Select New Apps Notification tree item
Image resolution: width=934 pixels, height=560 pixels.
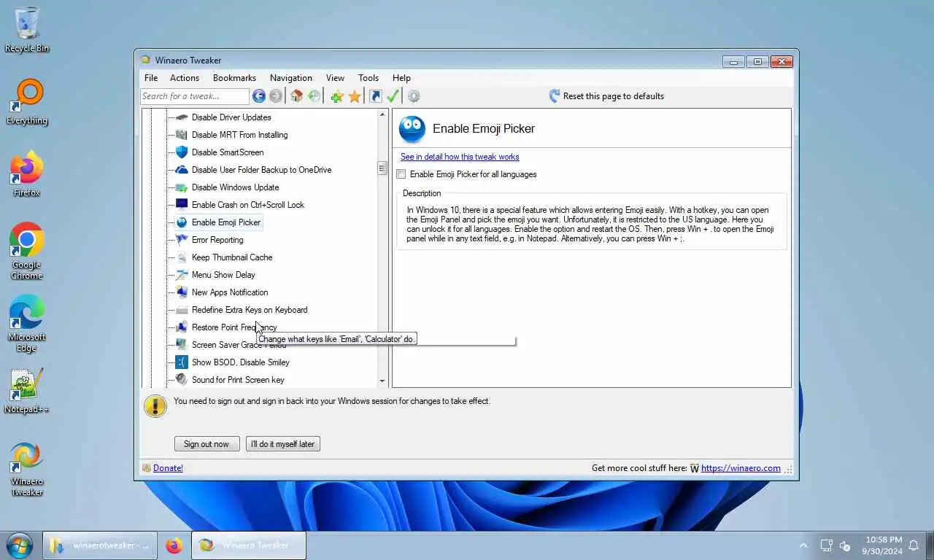pyautogui.click(x=230, y=292)
